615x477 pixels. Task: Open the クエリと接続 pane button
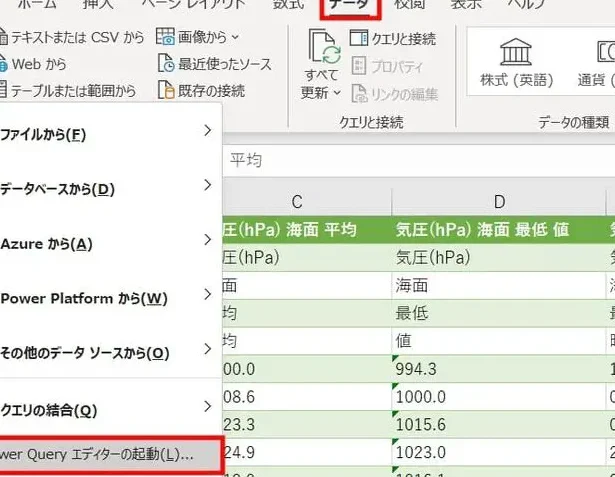click(393, 39)
